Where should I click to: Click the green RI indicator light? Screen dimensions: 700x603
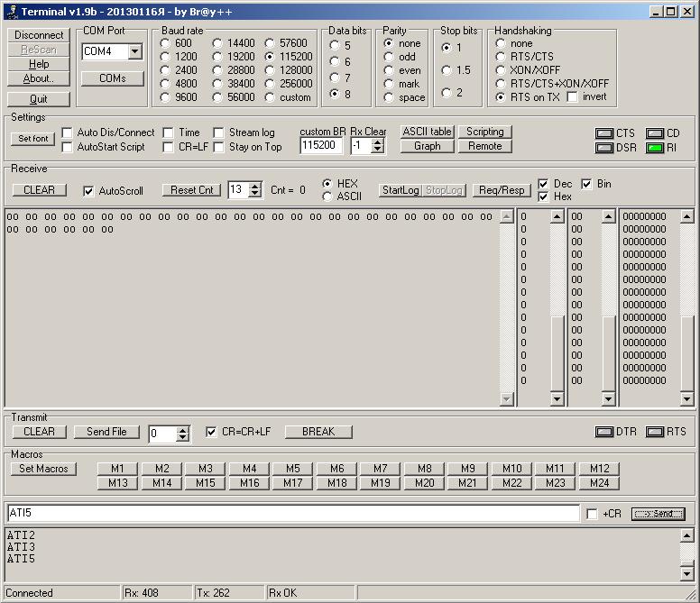tap(655, 148)
